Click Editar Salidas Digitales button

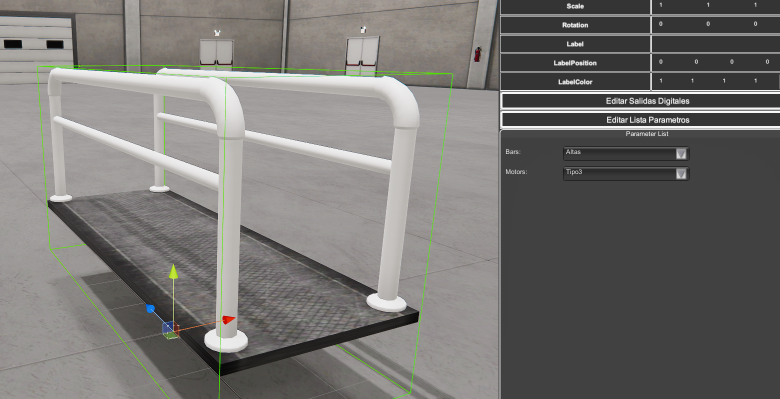641,100
